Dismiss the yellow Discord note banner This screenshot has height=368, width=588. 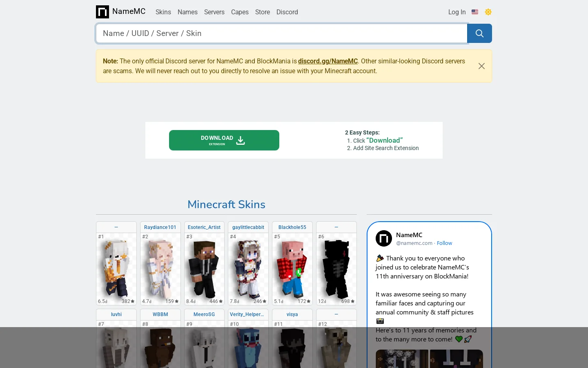click(x=481, y=66)
